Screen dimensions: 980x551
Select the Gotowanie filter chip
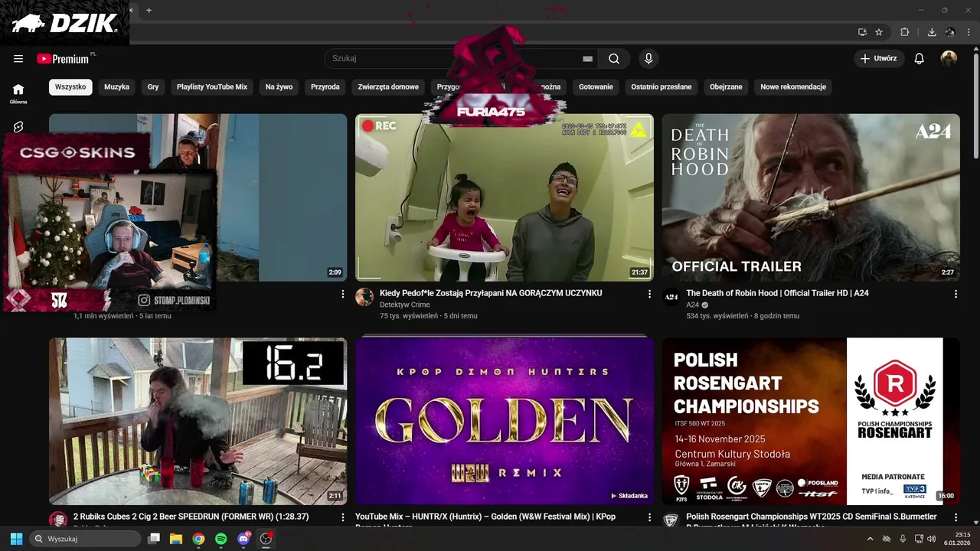(596, 87)
